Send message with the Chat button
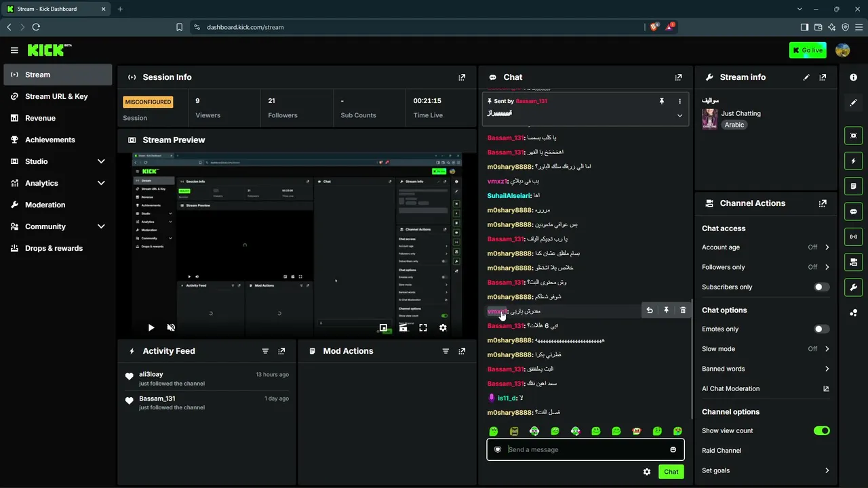Image resolution: width=868 pixels, height=488 pixels. tap(671, 472)
